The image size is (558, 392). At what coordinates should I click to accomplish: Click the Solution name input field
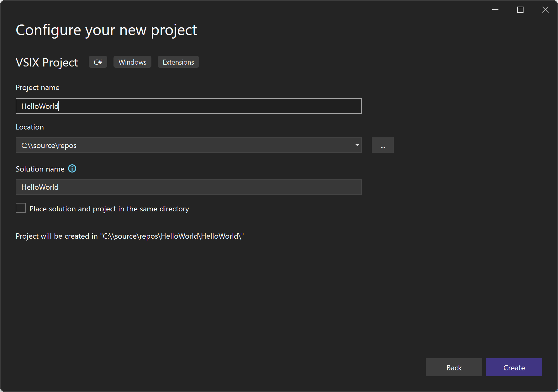click(x=189, y=187)
